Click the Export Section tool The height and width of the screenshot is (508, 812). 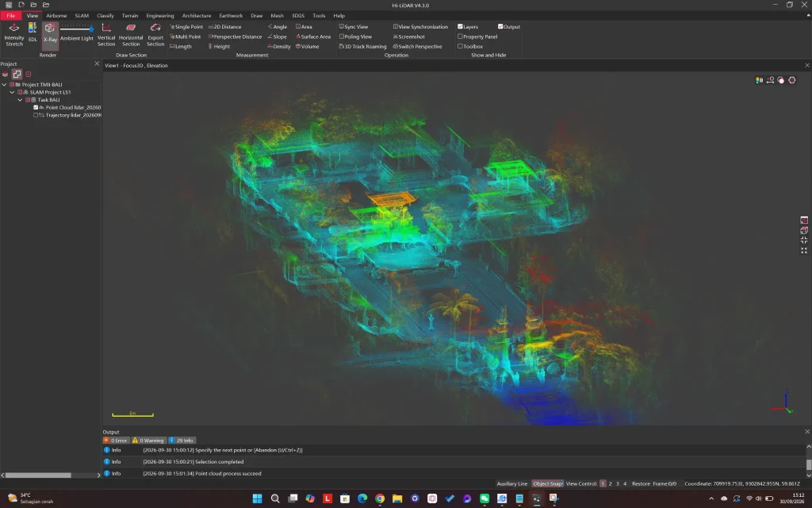click(155, 34)
